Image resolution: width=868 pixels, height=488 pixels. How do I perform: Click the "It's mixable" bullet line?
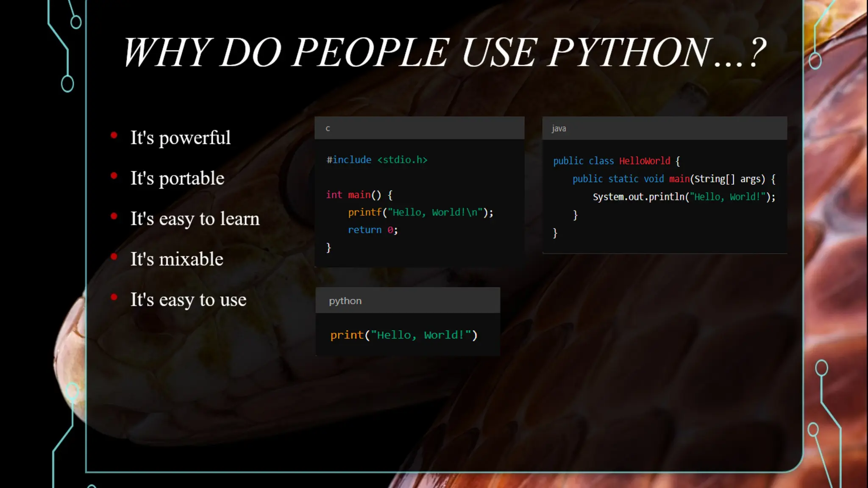click(x=176, y=259)
